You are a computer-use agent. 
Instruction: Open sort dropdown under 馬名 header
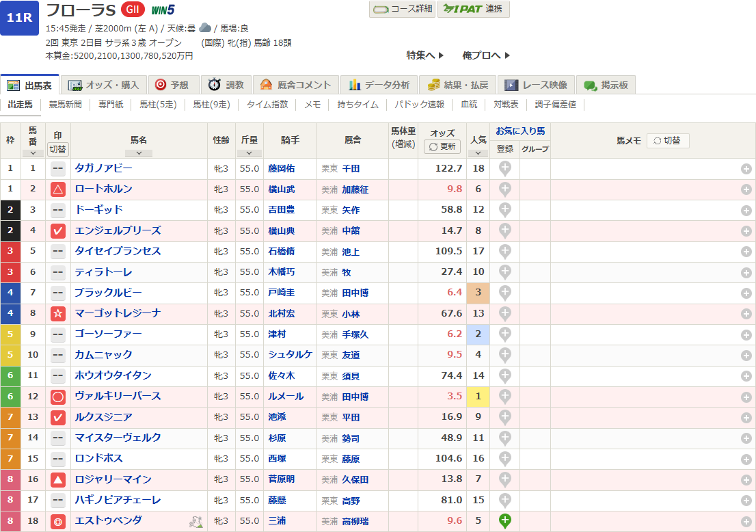[x=139, y=153]
